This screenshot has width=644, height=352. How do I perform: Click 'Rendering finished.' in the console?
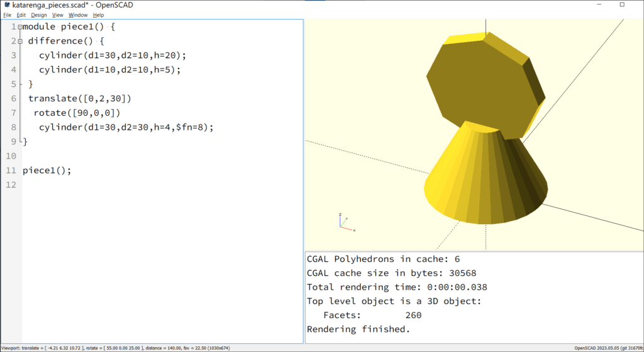(x=358, y=329)
